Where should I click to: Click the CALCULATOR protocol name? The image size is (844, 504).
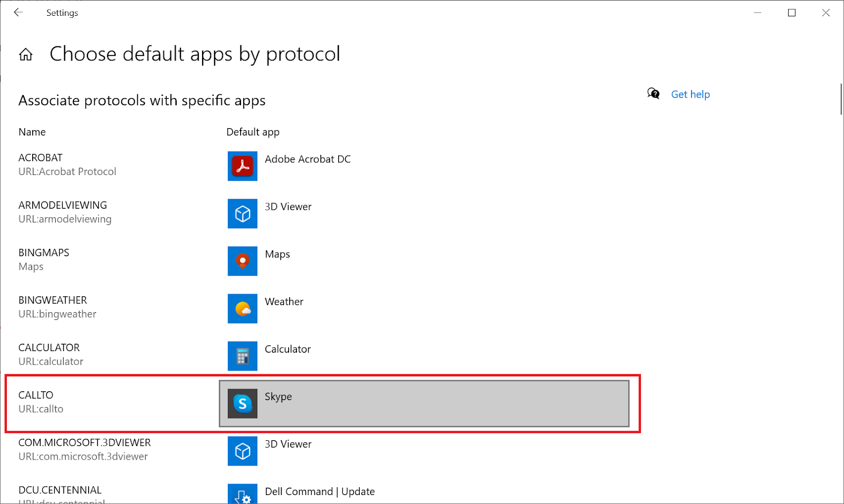[49, 347]
